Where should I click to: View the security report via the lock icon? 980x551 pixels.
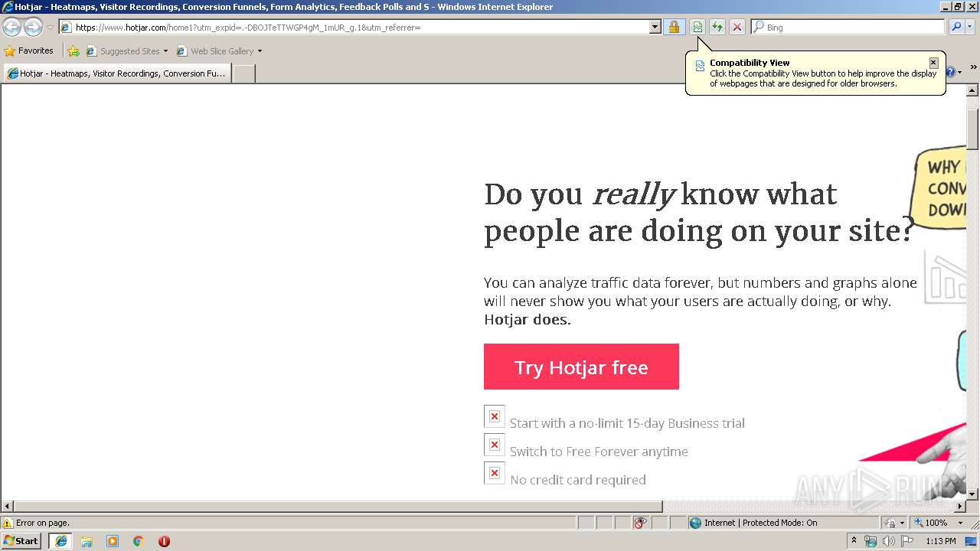674,28
